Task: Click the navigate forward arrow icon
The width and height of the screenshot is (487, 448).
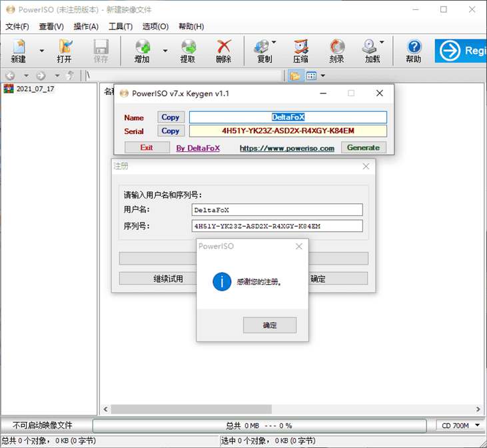Action: coord(41,75)
